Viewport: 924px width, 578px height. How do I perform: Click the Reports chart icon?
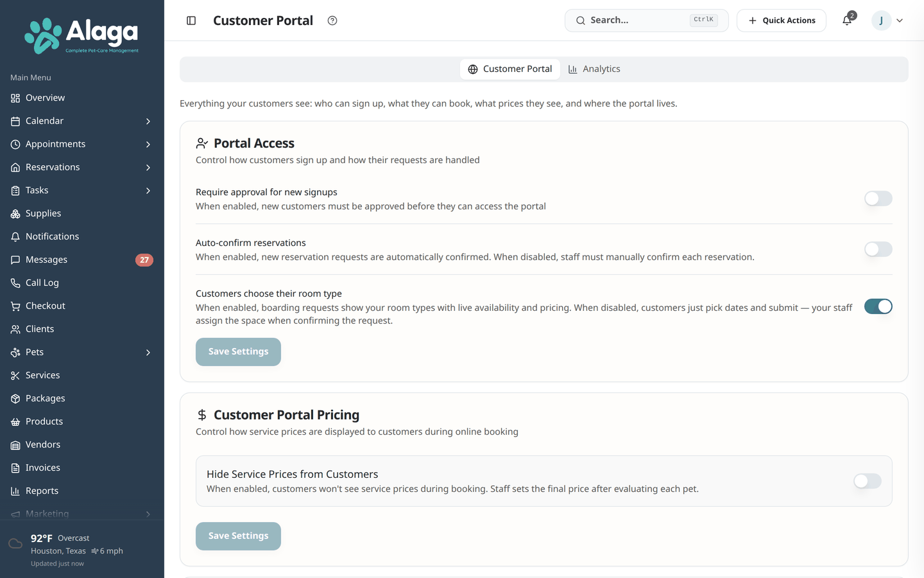click(15, 491)
